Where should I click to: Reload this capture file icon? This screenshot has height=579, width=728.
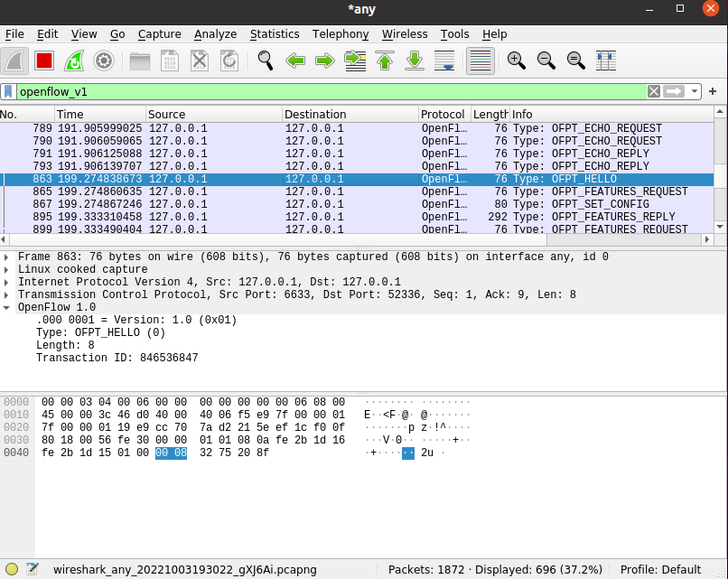[229, 61]
